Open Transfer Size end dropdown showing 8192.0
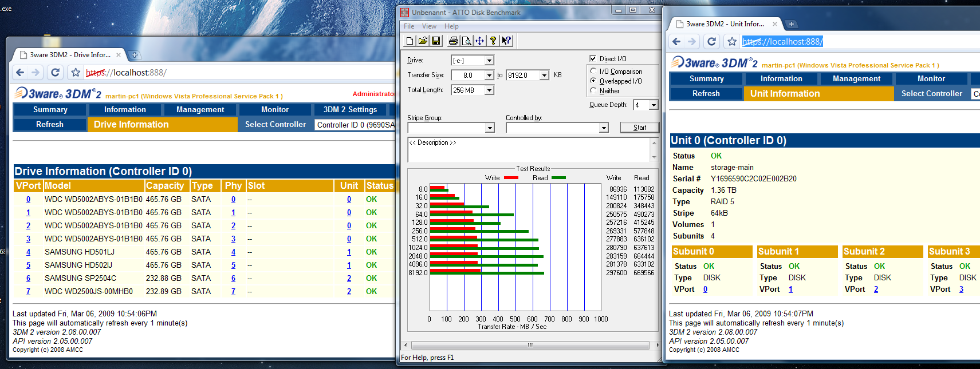This screenshot has height=369, width=980. 544,75
